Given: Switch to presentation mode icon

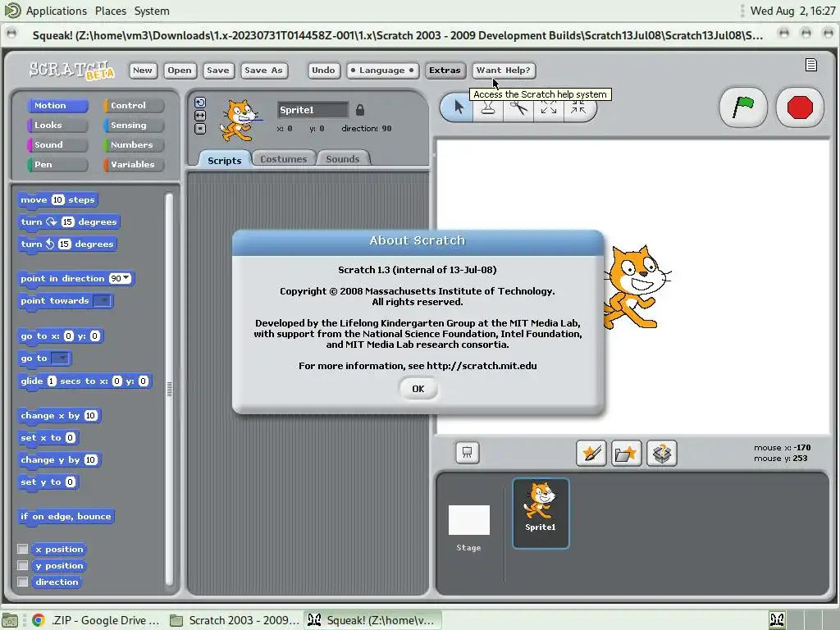Looking at the screenshot, I should point(467,453).
